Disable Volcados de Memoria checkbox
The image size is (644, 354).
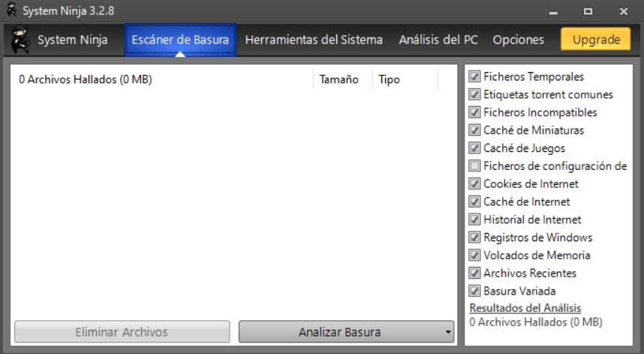[x=474, y=255]
